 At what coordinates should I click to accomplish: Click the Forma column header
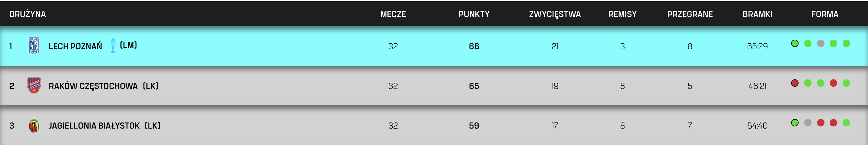pyautogui.click(x=824, y=14)
